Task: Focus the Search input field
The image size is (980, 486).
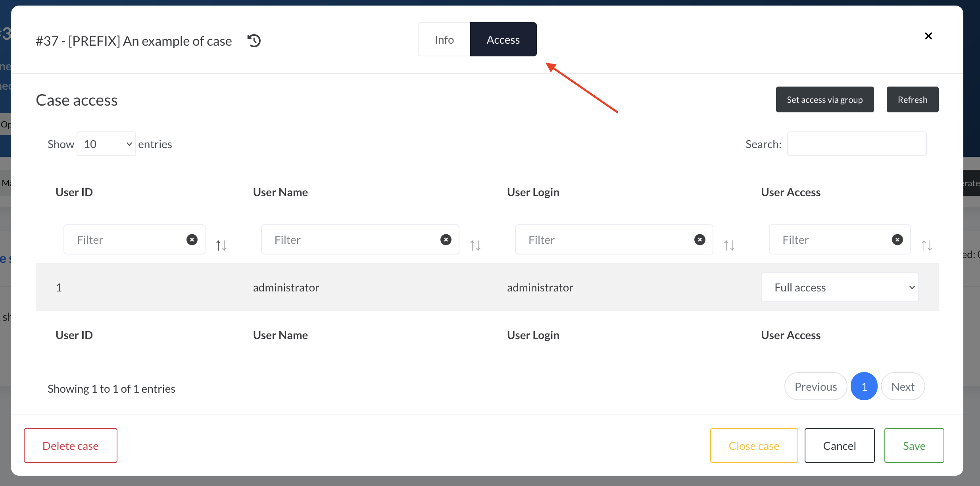Action: pyautogui.click(x=857, y=144)
